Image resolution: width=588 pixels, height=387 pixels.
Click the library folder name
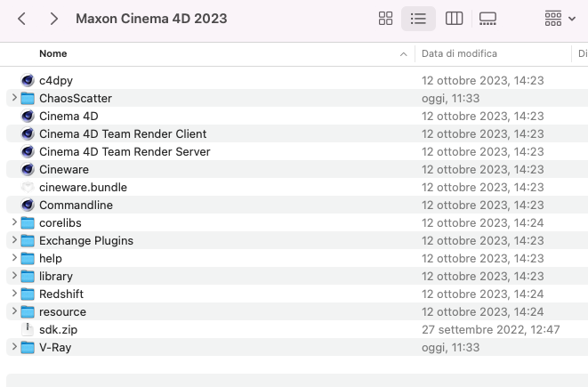pos(56,277)
